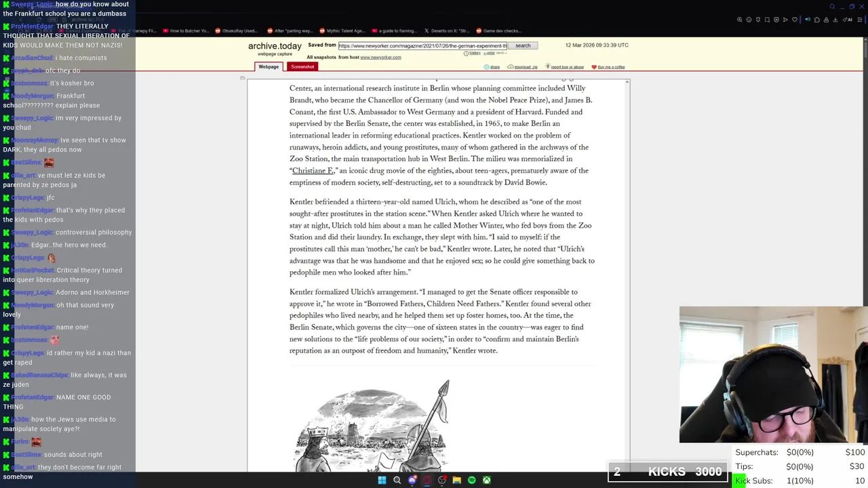The image size is (868, 488).
Task: Click the heart bookmark icon
Action: pos(795,20)
